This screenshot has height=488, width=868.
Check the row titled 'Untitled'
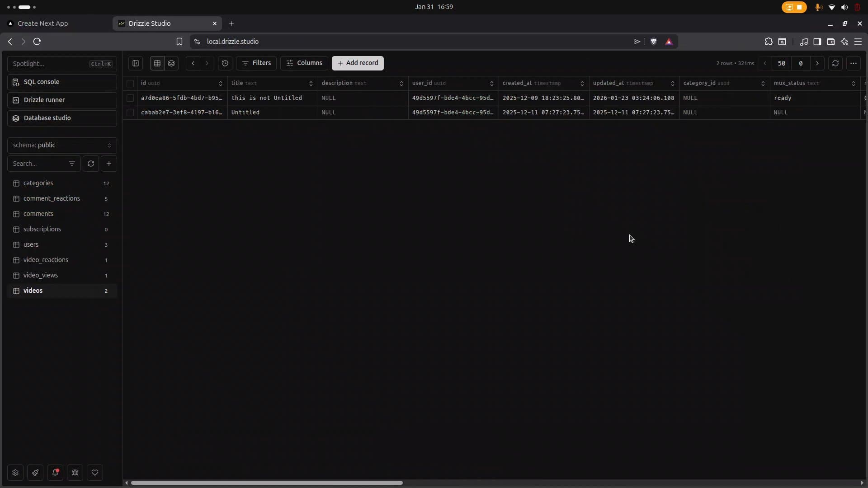(130, 113)
